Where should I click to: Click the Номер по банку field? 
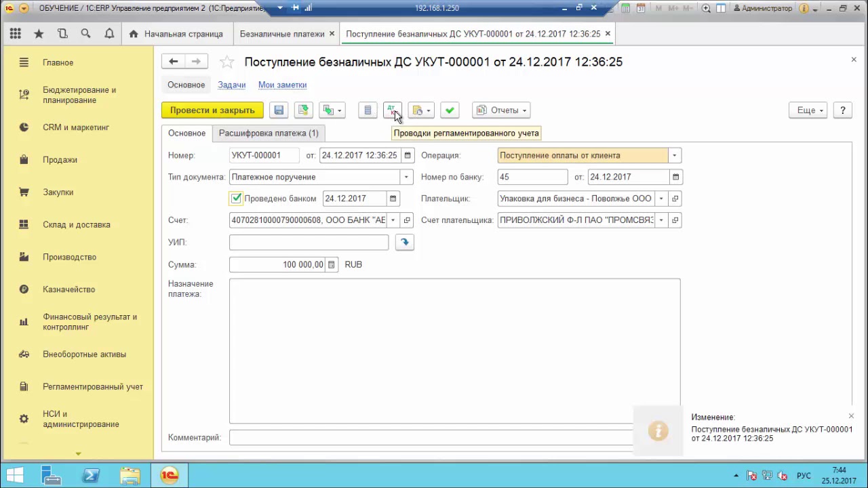pos(532,177)
